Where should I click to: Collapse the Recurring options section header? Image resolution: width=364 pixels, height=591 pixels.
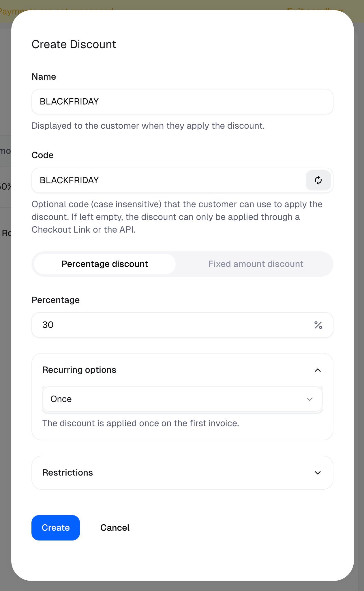point(182,370)
